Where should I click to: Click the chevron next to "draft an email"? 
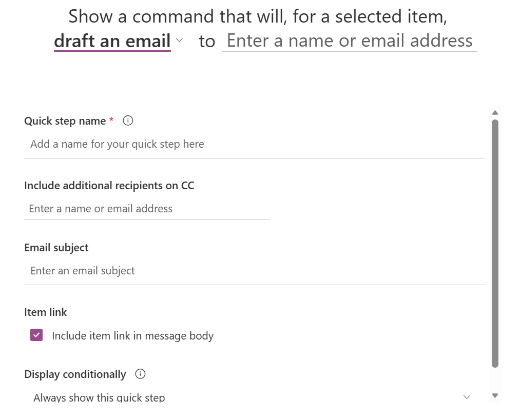[x=179, y=41]
